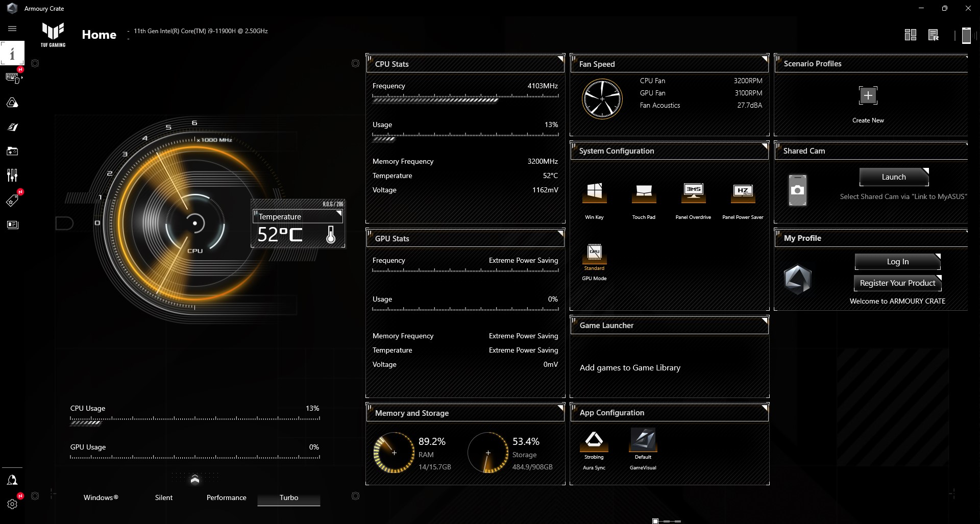Screen dimensions: 980x524
Task: Switch to the Silent performance mode tab
Action: 163,497
